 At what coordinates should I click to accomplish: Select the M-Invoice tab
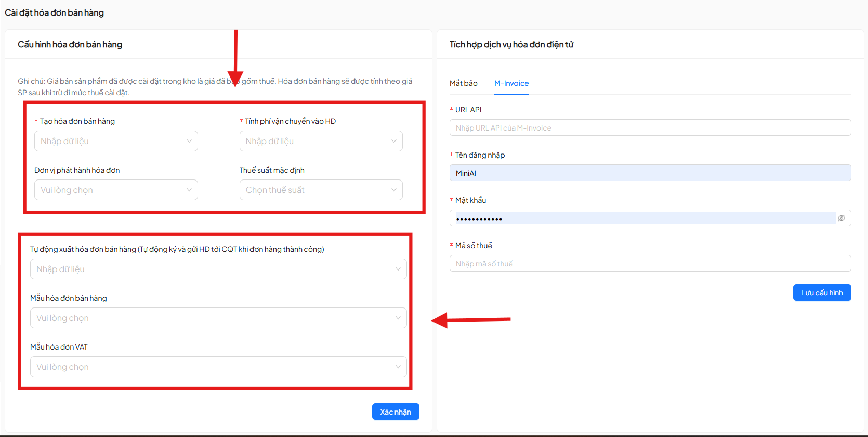[x=511, y=83]
